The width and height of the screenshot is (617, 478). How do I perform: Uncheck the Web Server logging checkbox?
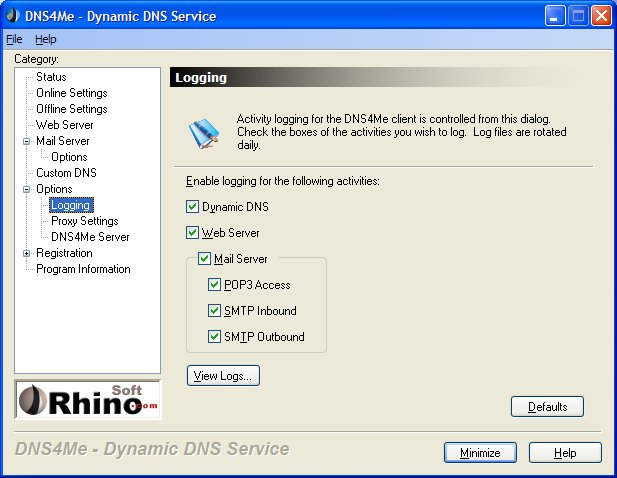(192, 233)
